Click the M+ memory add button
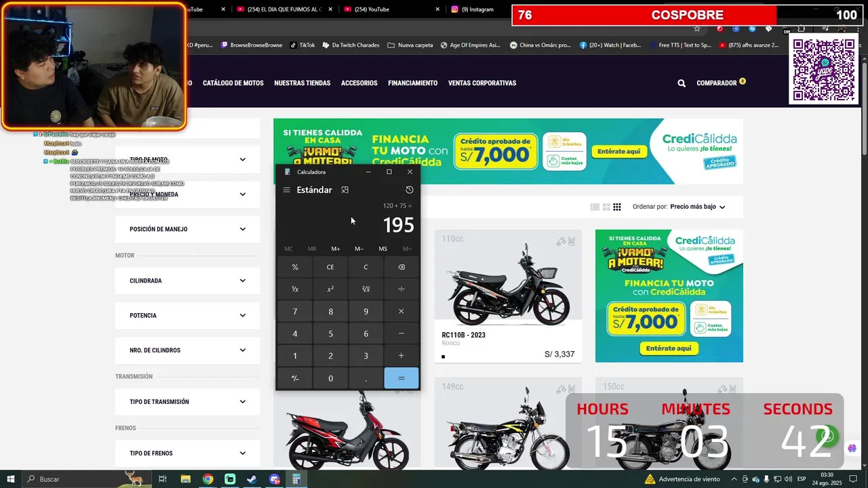The height and width of the screenshot is (488, 868). (336, 249)
